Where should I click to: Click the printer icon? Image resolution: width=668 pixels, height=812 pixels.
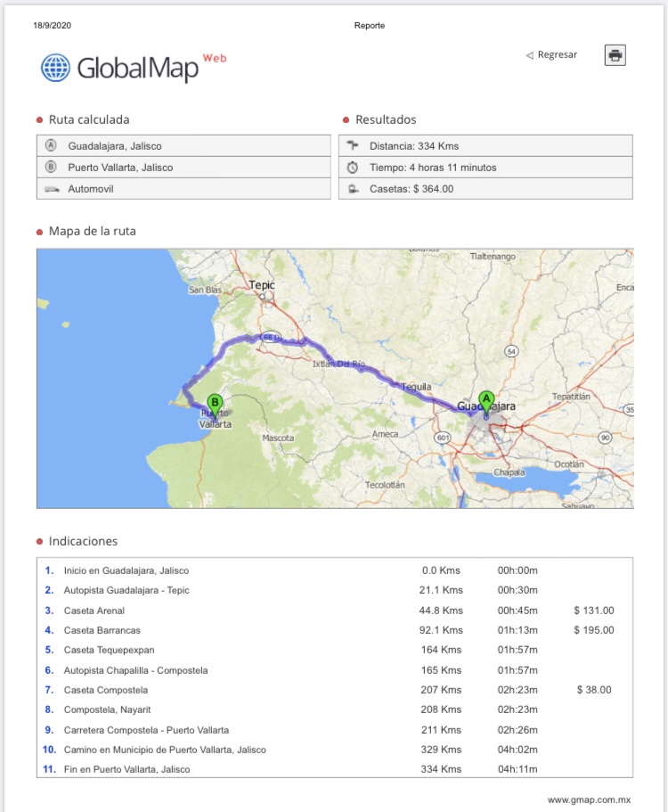615,55
